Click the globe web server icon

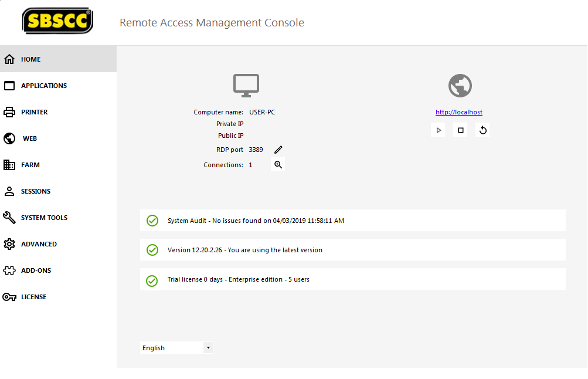[460, 86]
